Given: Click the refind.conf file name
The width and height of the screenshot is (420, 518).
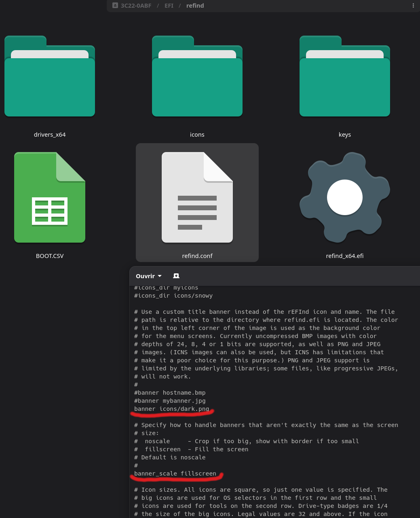Looking at the screenshot, I should click(197, 256).
